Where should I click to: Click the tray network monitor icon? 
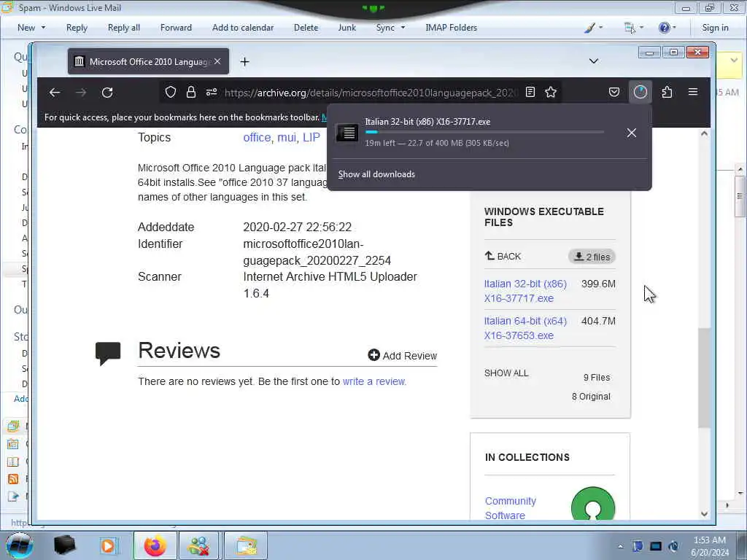pos(656,546)
